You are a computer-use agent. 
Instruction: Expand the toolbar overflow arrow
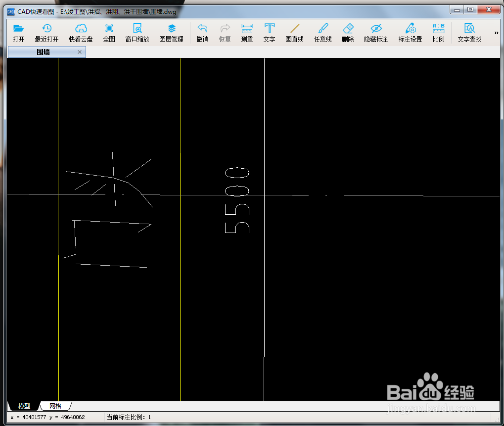point(496,33)
